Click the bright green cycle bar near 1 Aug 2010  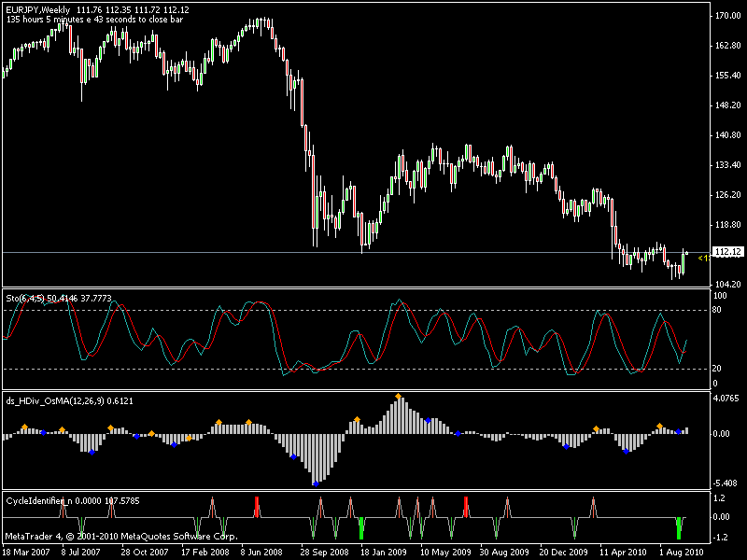click(x=679, y=528)
